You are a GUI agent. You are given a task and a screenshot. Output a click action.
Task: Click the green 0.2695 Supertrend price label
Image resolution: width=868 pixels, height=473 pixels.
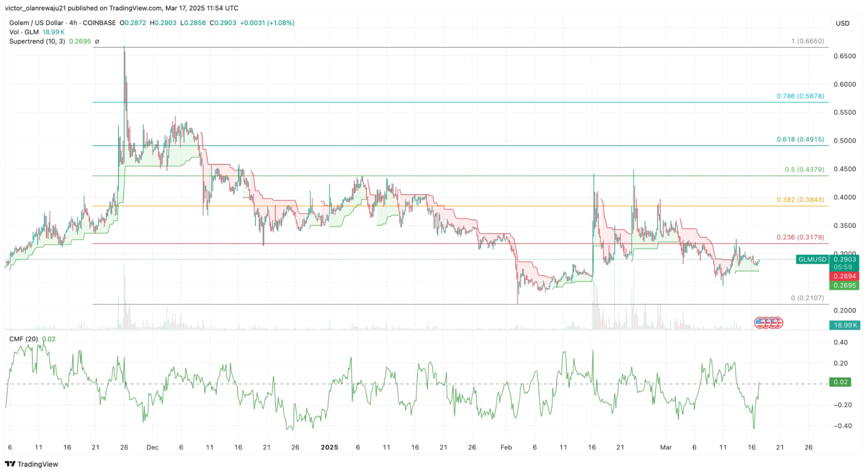pos(844,286)
